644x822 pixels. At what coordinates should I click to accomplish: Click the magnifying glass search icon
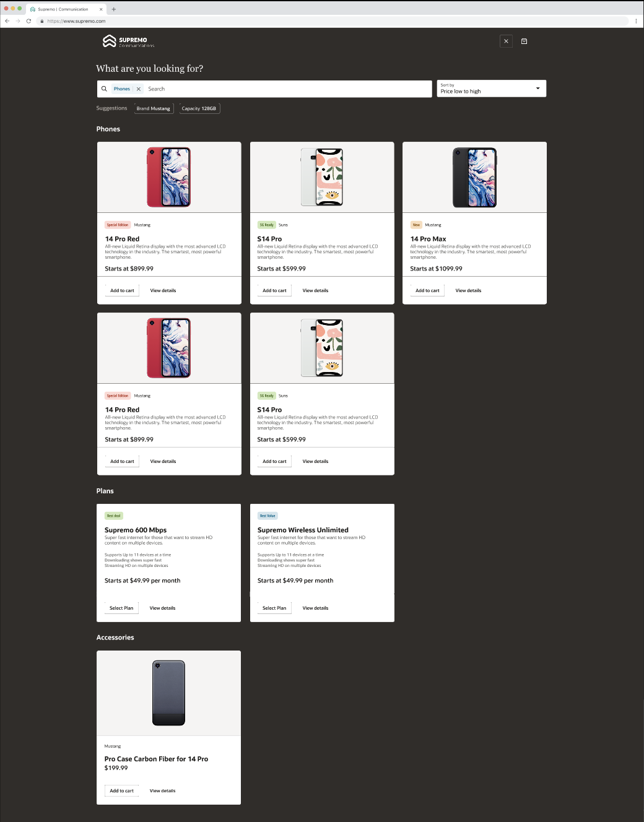point(104,89)
